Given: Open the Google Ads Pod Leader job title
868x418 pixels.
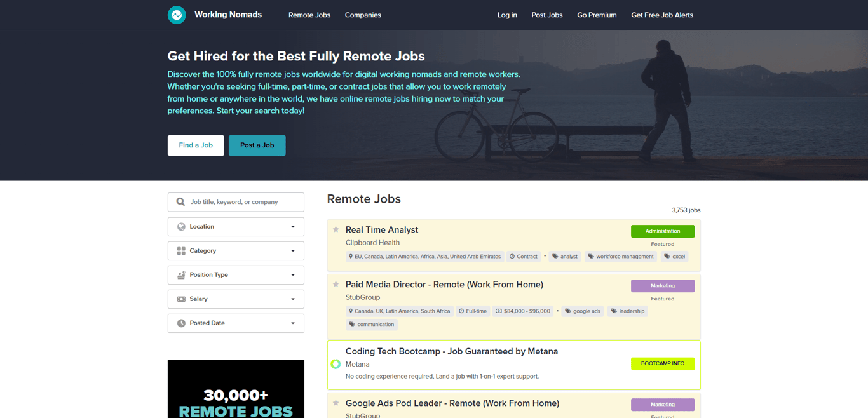Looking at the screenshot, I should [452, 403].
